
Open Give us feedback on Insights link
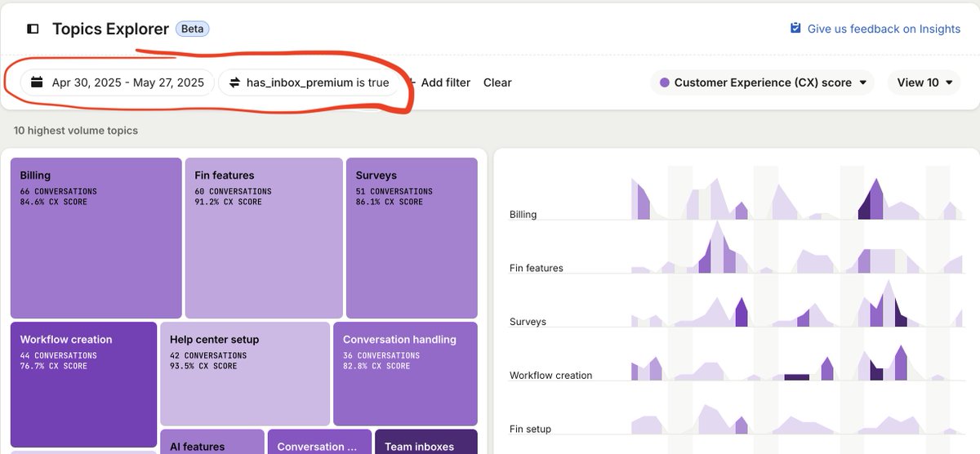(x=884, y=29)
